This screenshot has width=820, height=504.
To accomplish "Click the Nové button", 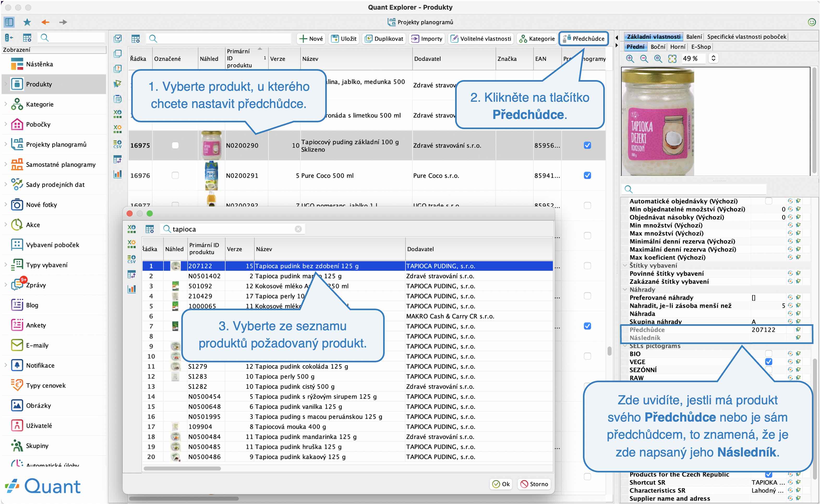I will point(311,39).
